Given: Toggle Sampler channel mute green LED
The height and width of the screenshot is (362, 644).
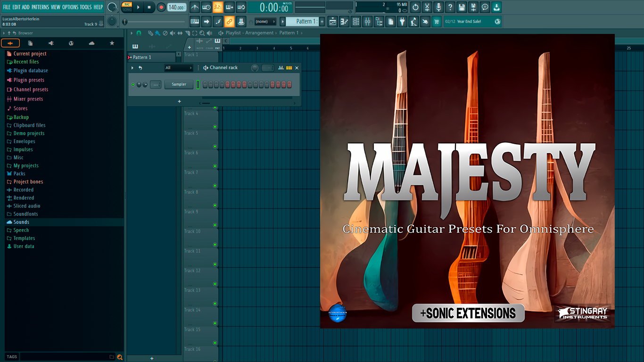Looking at the screenshot, I should pyautogui.click(x=133, y=84).
